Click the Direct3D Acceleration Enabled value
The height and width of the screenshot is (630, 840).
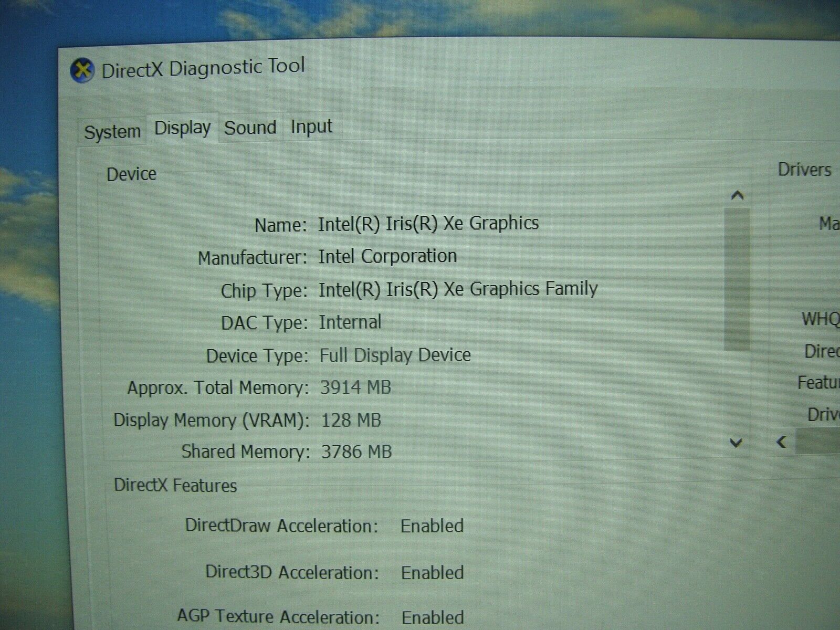(433, 572)
